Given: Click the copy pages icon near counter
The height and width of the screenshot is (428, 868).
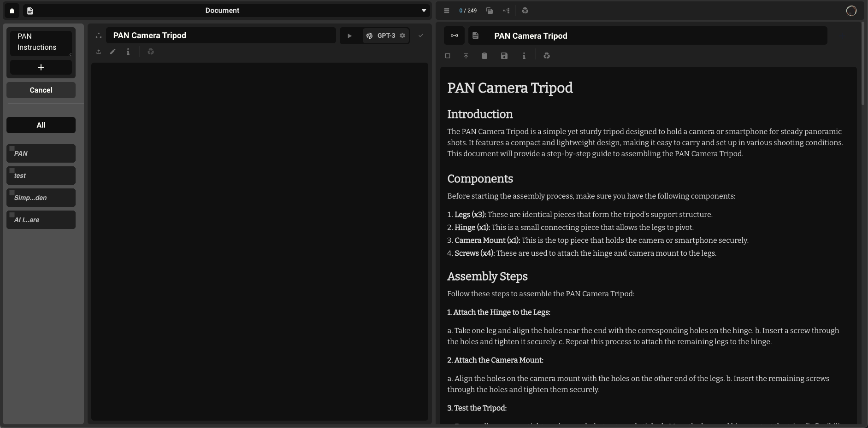Looking at the screenshot, I should click(490, 11).
